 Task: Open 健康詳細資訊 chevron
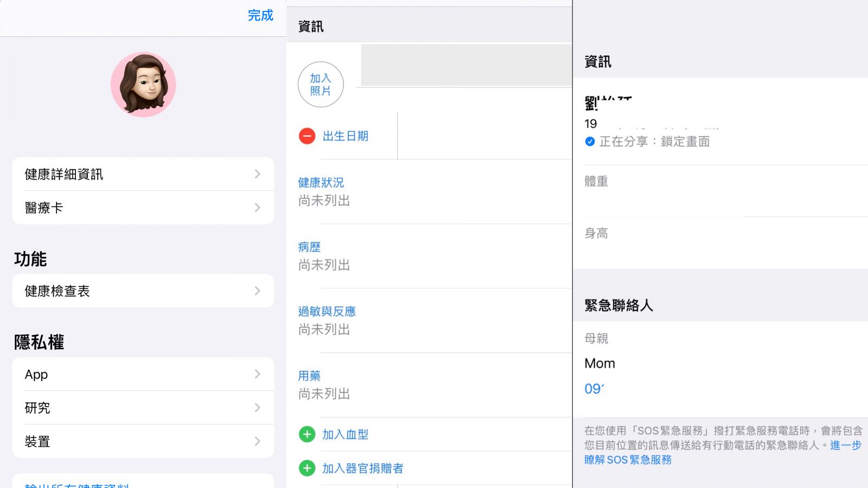tap(257, 174)
